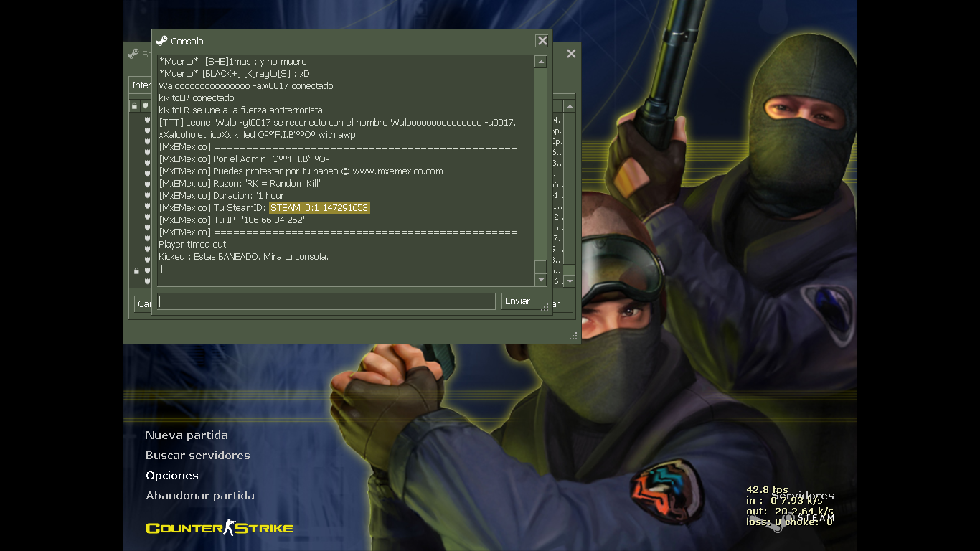Screen dimensions: 980x551
Task: Click the Steam icon in Consola title bar
Action: coord(162,41)
